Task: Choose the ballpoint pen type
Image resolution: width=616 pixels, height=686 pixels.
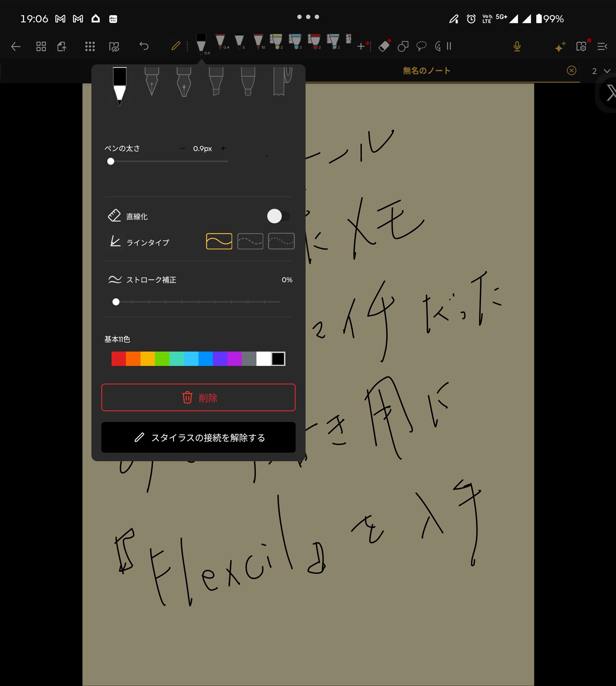Action: tap(120, 86)
